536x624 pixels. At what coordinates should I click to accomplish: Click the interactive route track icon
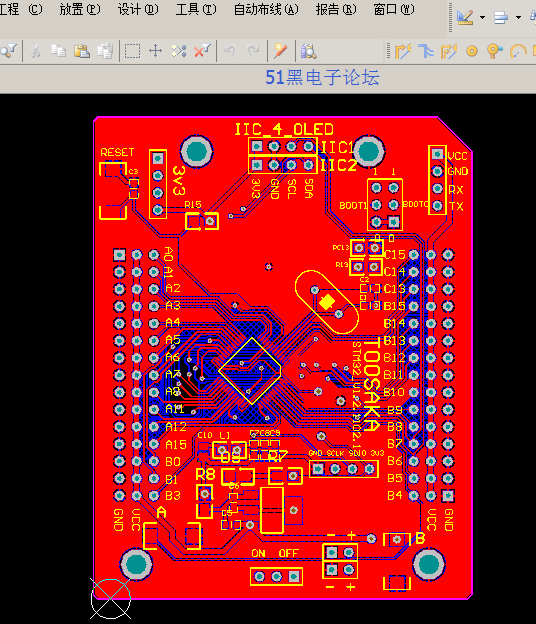pyautogui.click(x=403, y=51)
